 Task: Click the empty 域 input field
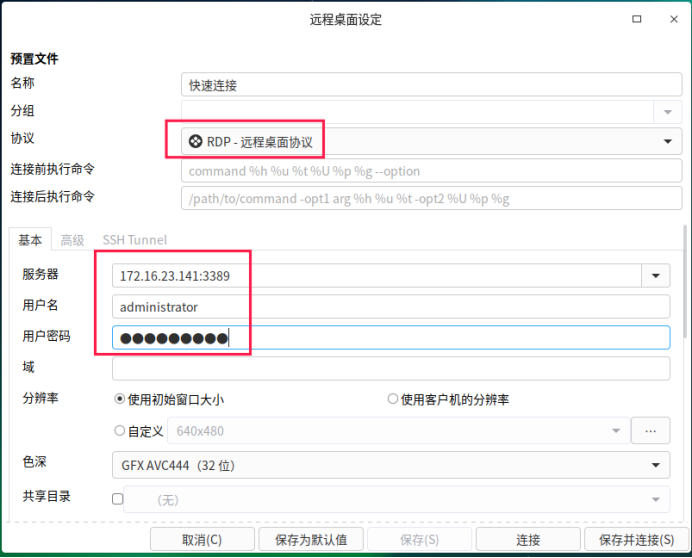pos(391,369)
